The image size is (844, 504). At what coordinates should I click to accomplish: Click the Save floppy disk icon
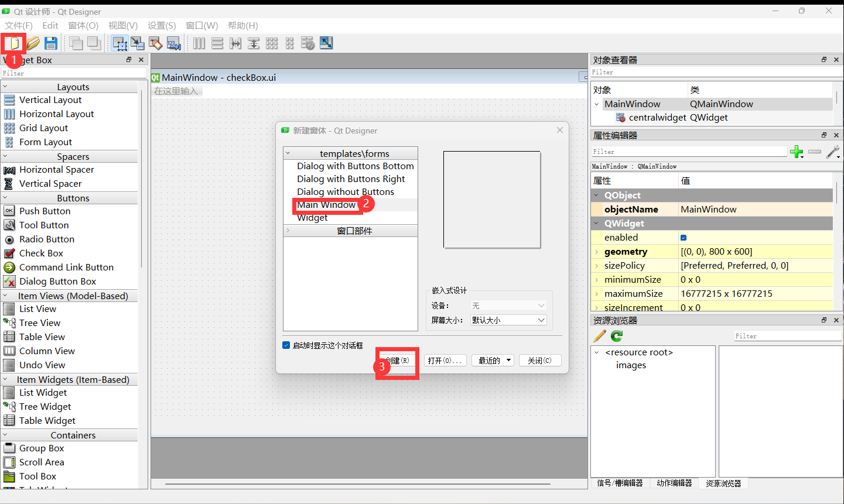click(x=51, y=43)
